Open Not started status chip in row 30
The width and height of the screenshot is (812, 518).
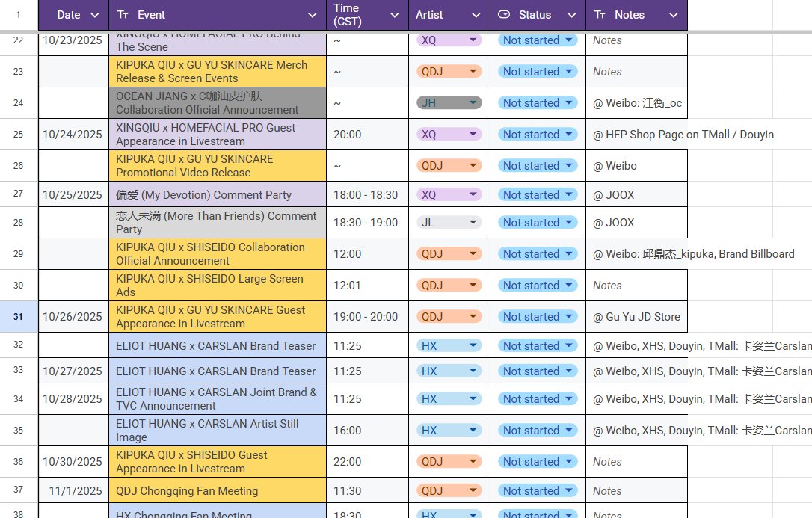(x=538, y=285)
